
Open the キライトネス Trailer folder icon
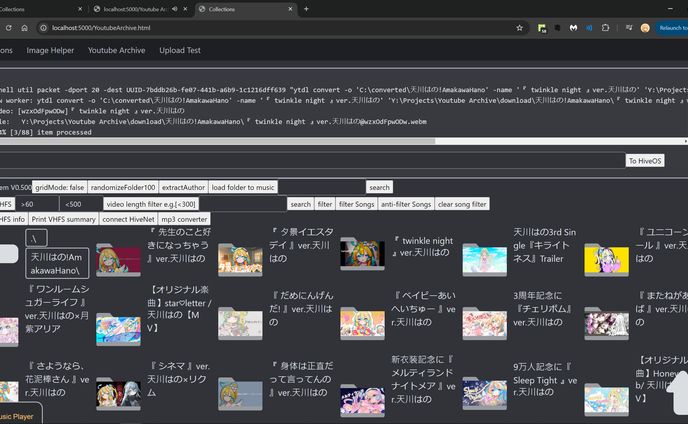[x=484, y=259]
